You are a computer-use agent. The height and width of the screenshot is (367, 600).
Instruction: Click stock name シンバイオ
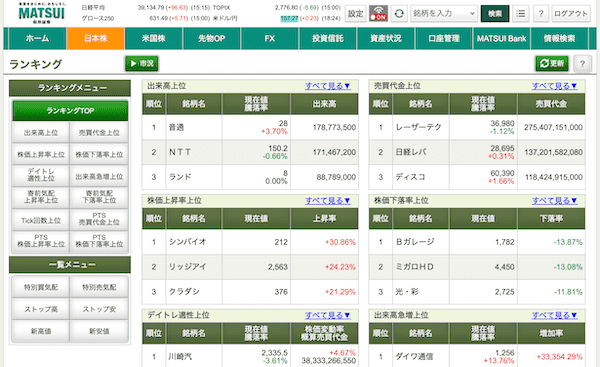(188, 242)
